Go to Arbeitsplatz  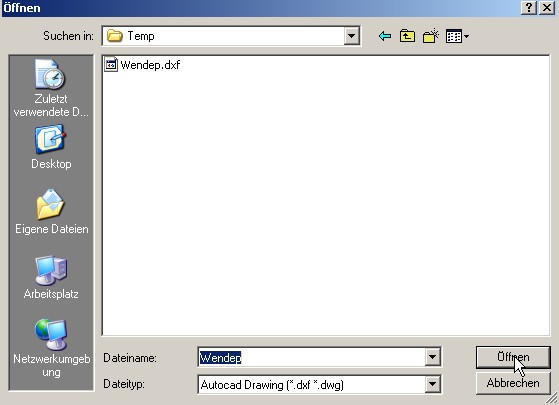[51, 277]
